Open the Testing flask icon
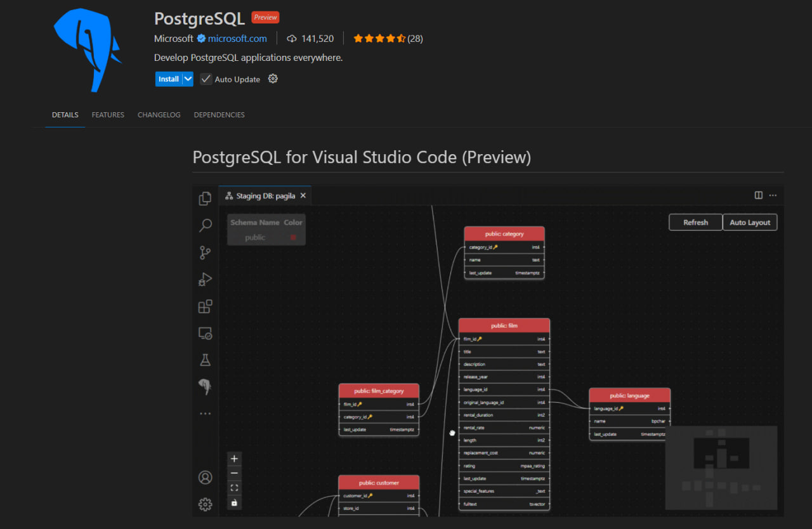This screenshot has height=529, width=812. pyautogui.click(x=205, y=360)
